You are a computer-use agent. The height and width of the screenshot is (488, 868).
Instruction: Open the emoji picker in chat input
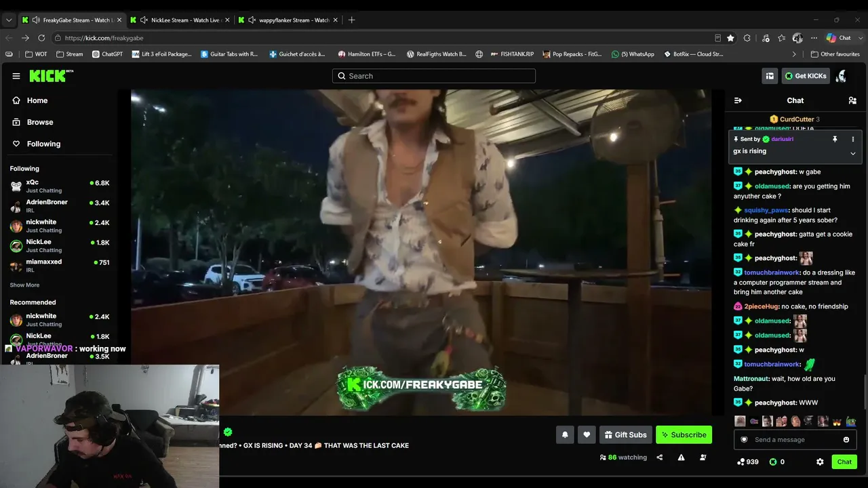846,440
